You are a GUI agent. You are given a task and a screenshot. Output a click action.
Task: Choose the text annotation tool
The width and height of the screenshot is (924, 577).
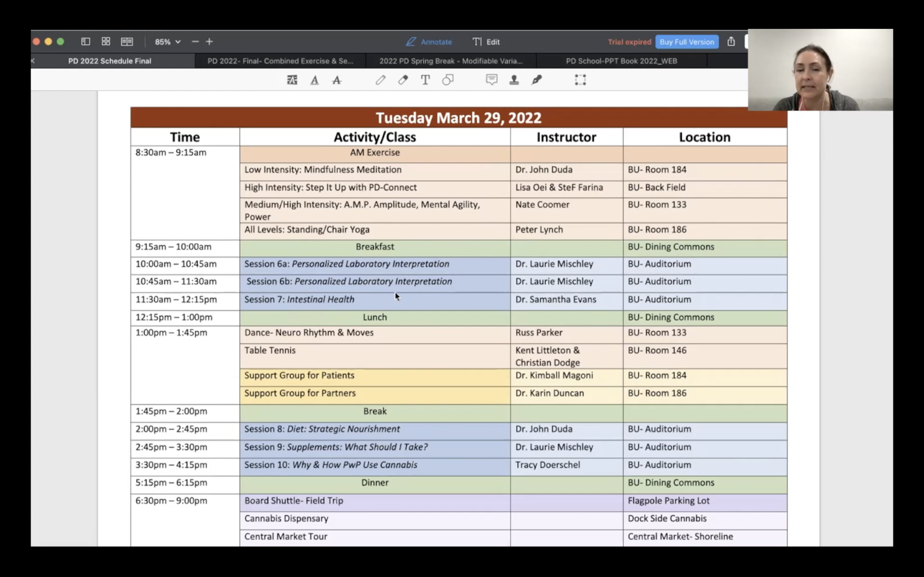tap(425, 80)
